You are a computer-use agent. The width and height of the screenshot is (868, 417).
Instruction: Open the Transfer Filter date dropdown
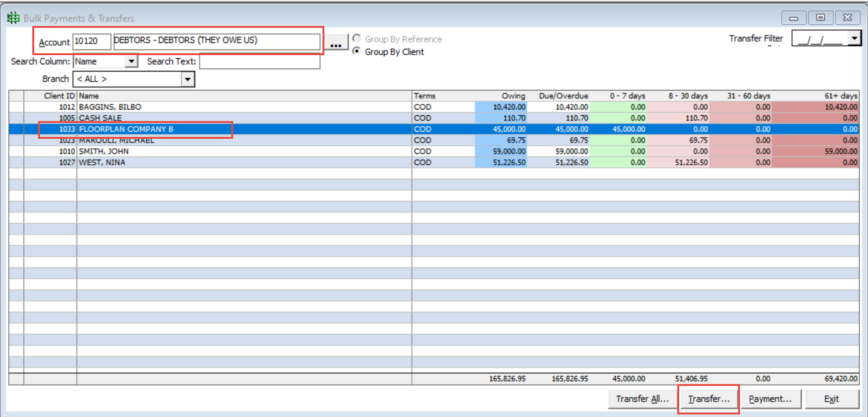tap(855, 39)
